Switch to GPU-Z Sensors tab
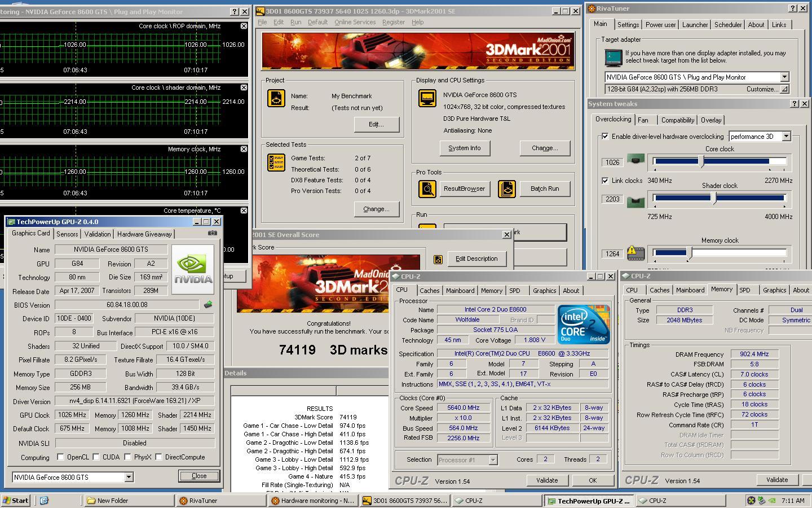Image resolution: width=812 pixels, height=508 pixels. 67,234
